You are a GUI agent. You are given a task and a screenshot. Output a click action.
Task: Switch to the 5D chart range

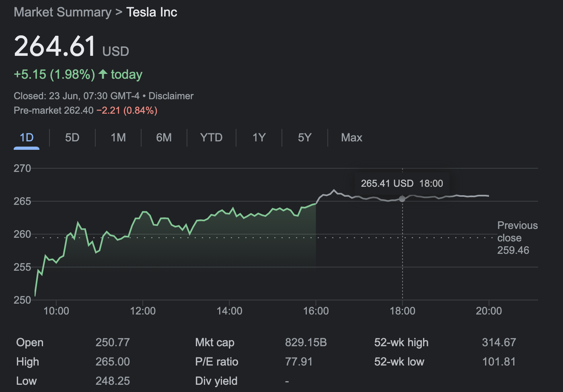point(72,138)
